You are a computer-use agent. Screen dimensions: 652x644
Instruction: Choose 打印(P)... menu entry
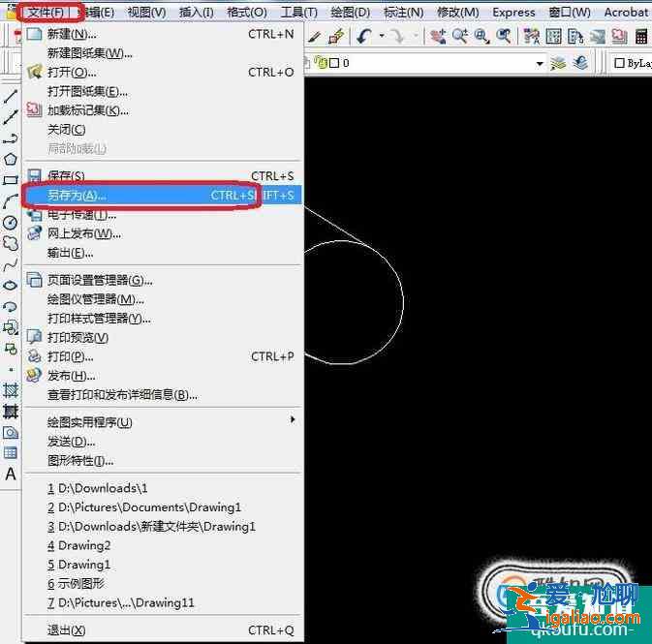(x=163, y=356)
